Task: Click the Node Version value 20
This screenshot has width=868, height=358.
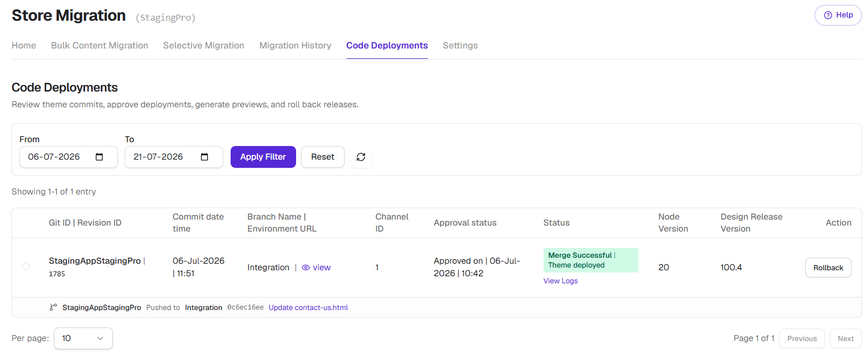Action: point(664,268)
